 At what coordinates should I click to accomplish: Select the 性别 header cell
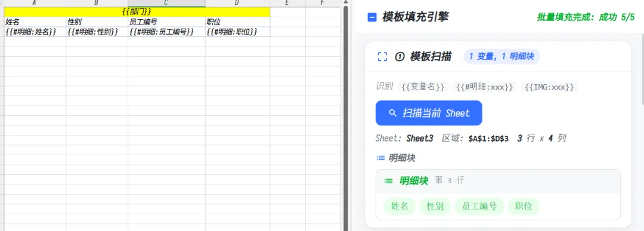coord(97,22)
